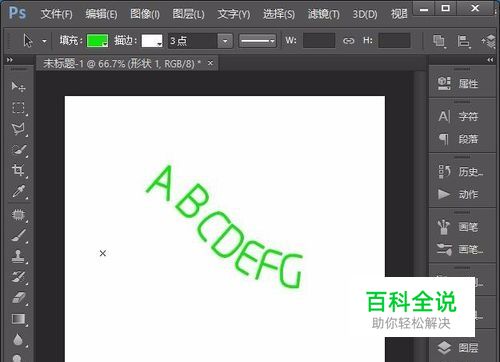Viewport: 500px width, 362px height.
Task: Select the Gradient tool
Action: pyautogui.click(x=18, y=319)
